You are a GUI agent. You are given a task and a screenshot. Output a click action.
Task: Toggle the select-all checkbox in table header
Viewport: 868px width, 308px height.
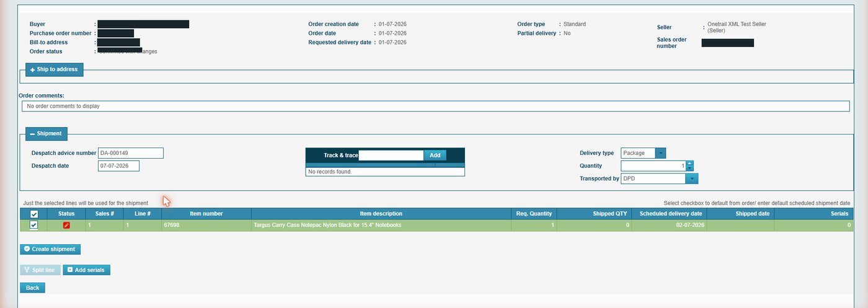point(34,214)
